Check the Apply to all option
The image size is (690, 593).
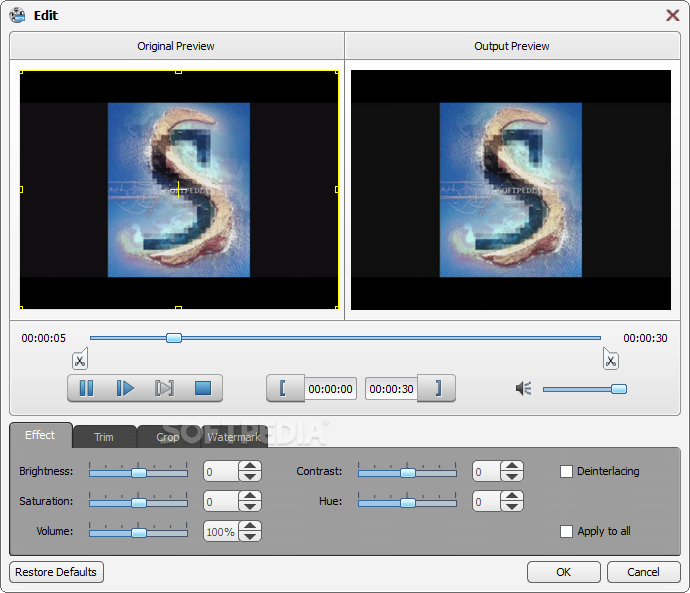tap(566, 531)
